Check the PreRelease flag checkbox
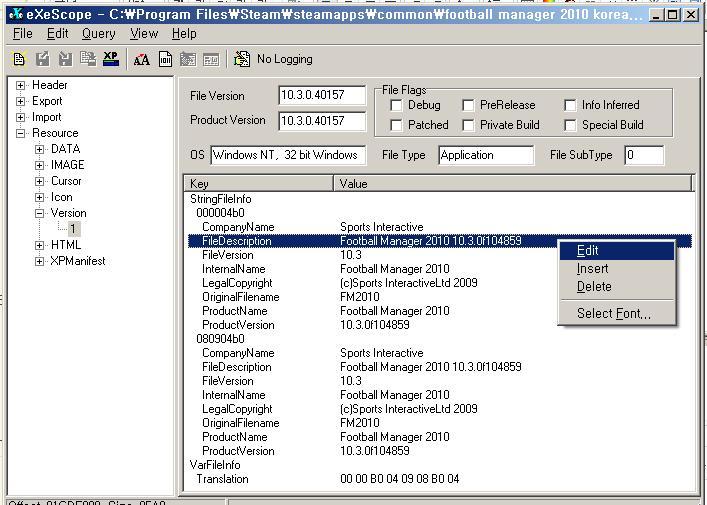This screenshot has width=707, height=505. coord(469,105)
